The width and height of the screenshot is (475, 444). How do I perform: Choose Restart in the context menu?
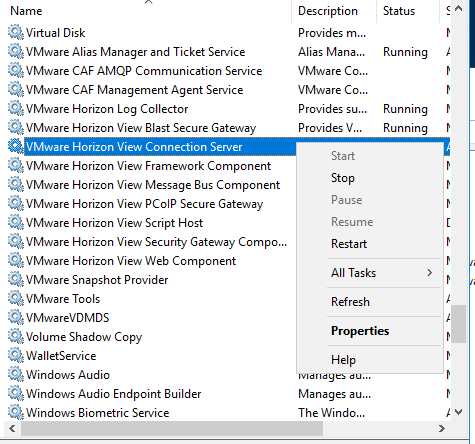tap(349, 244)
